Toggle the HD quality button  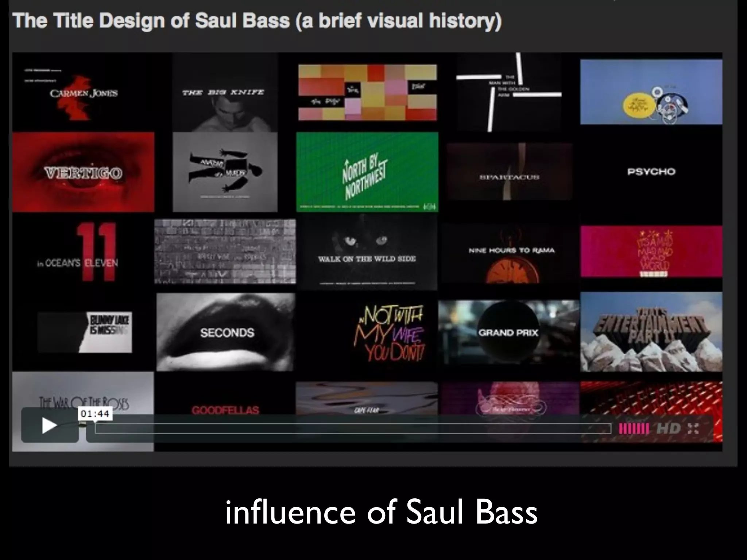pos(669,428)
